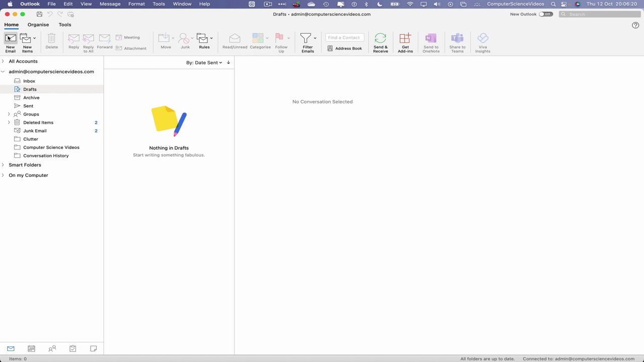
Task: Toggle the New Outlook switch
Action: tap(545, 14)
